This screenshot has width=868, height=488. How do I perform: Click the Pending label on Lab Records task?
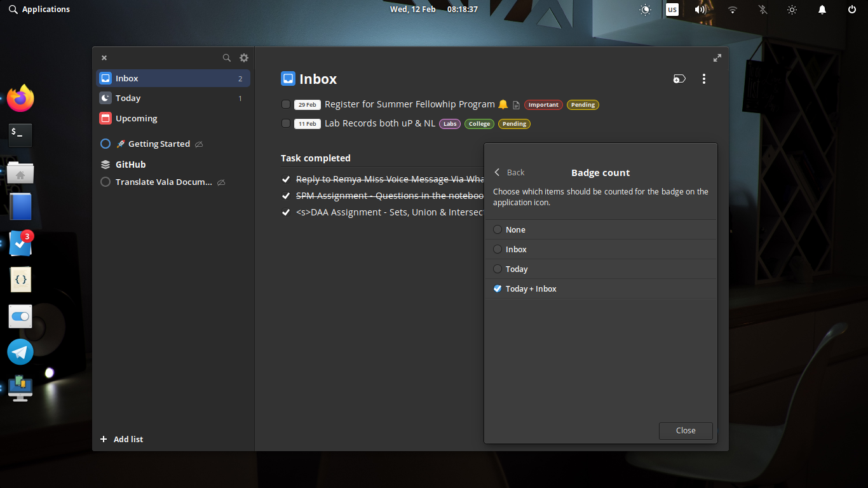(x=515, y=124)
